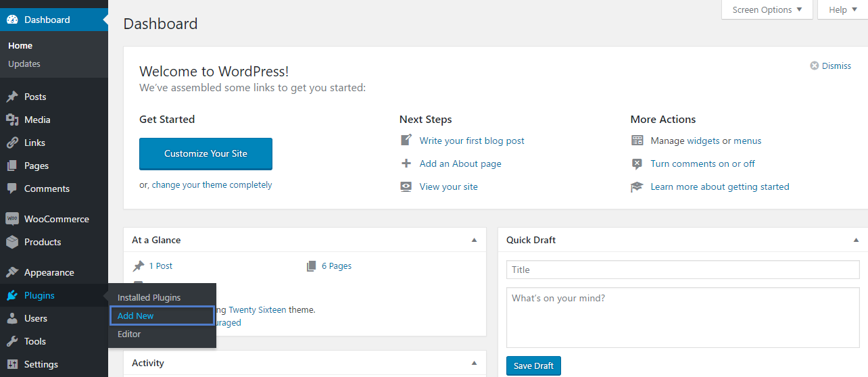Click the Dismiss circle-x icon

pyautogui.click(x=815, y=66)
